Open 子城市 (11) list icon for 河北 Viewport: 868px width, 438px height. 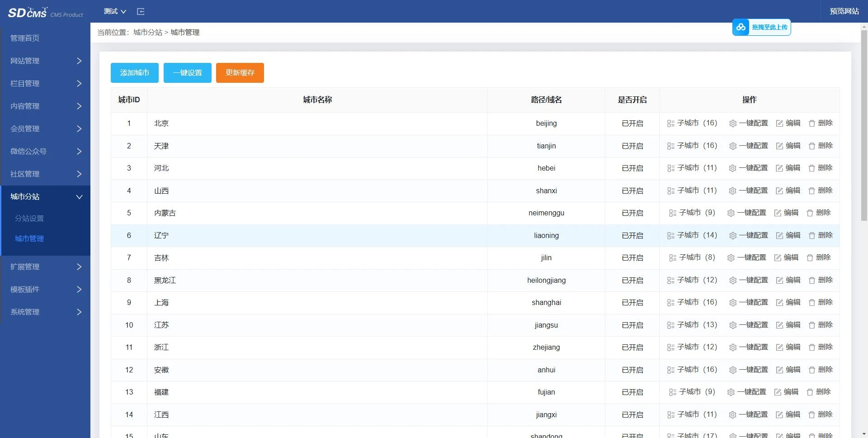pyautogui.click(x=671, y=168)
